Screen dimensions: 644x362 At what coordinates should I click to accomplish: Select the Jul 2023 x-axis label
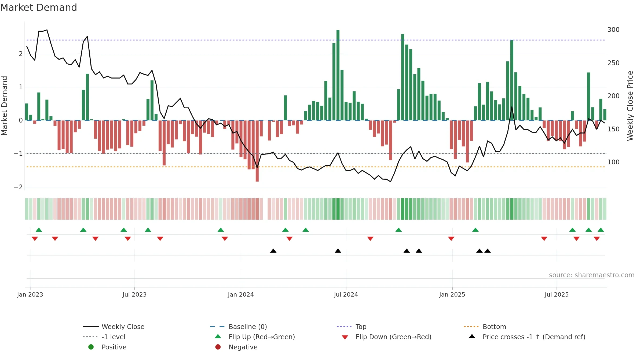click(134, 295)
